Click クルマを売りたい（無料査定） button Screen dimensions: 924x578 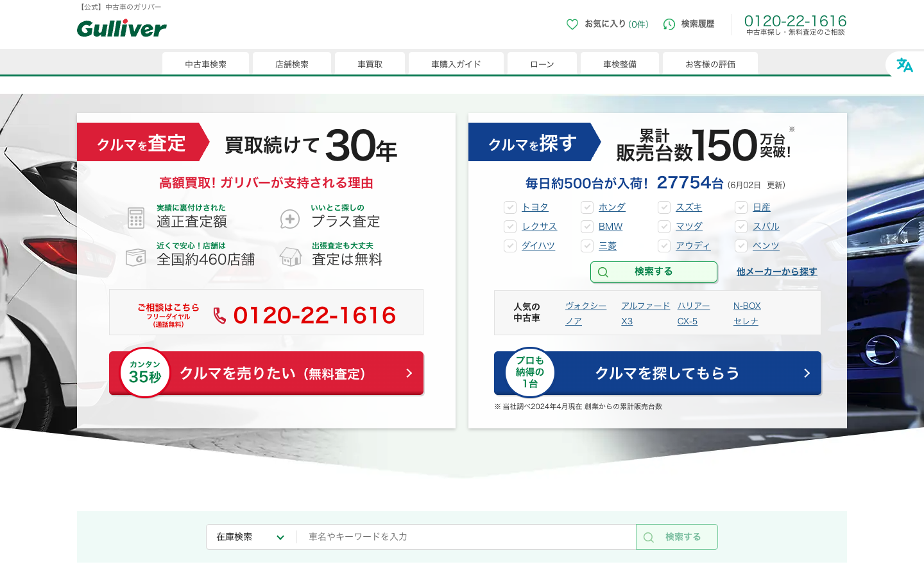pyautogui.click(x=266, y=373)
